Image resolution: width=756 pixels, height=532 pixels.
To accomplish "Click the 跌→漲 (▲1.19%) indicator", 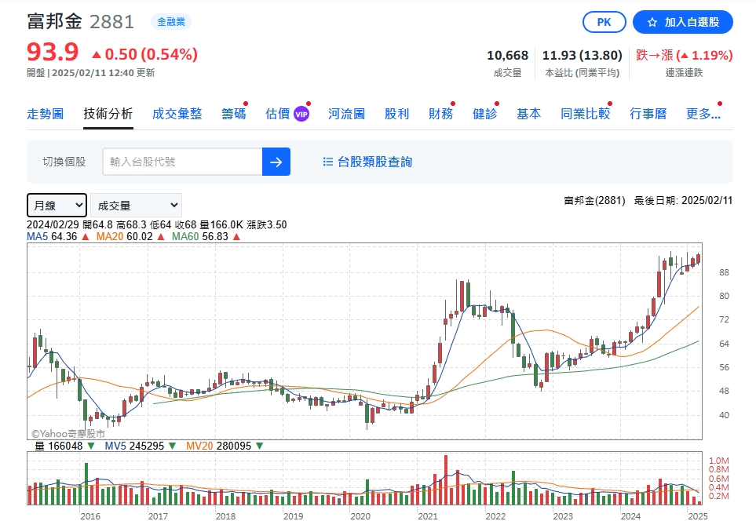I will (x=684, y=56).
